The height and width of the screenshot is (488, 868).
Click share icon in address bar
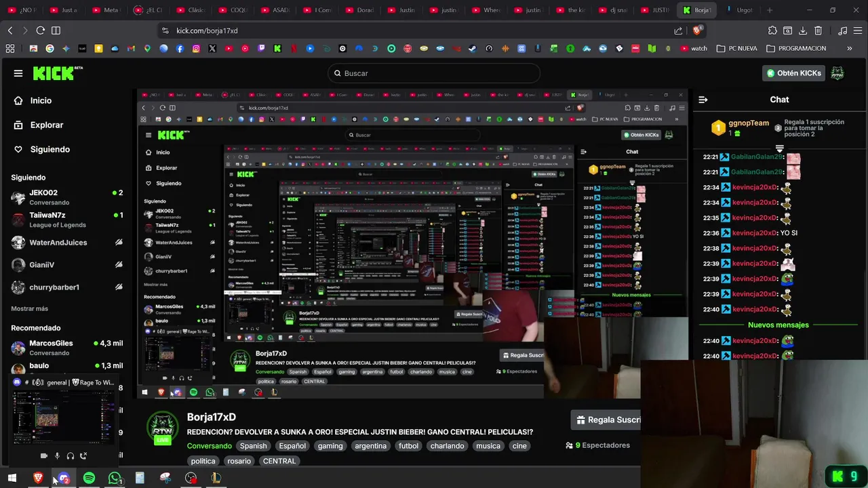[678, 30]
